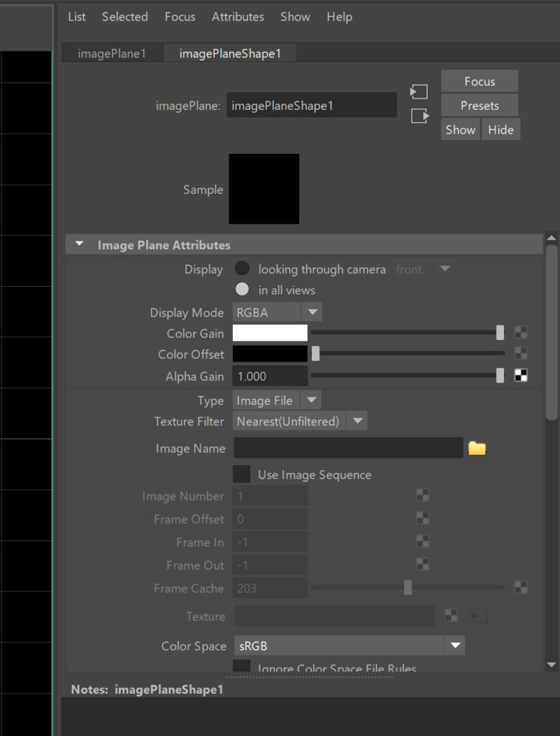
Task: Click Frame Out checker icon
Action: (423, 564)
